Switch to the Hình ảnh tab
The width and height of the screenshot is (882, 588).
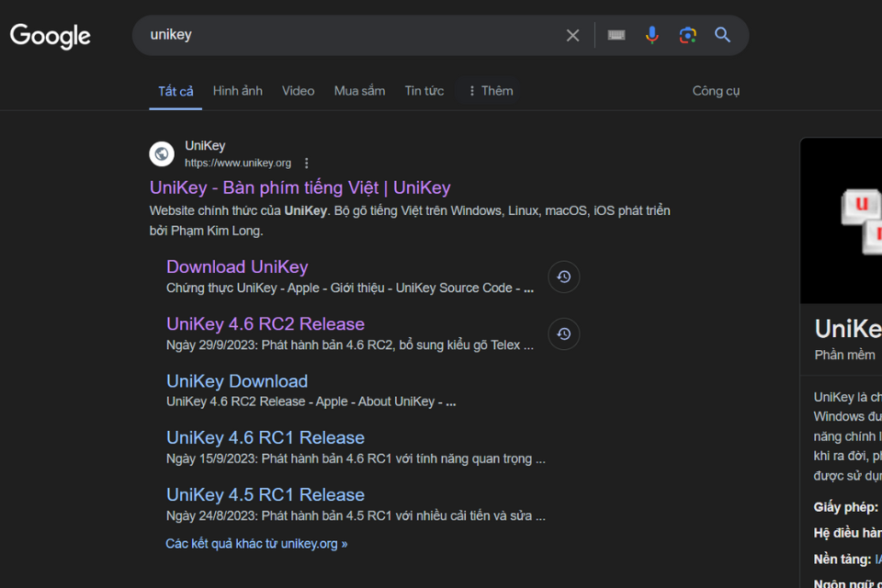click(x=237, y=91)
